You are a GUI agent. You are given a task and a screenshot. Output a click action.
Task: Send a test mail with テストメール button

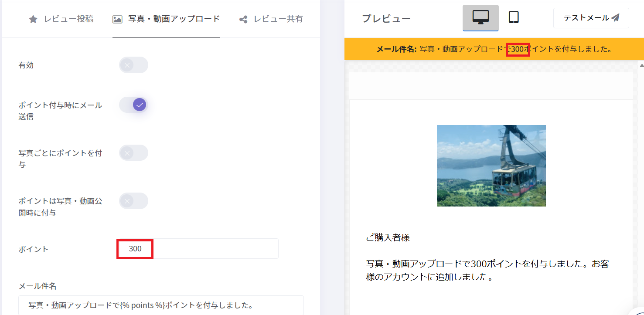pos(591,18)
